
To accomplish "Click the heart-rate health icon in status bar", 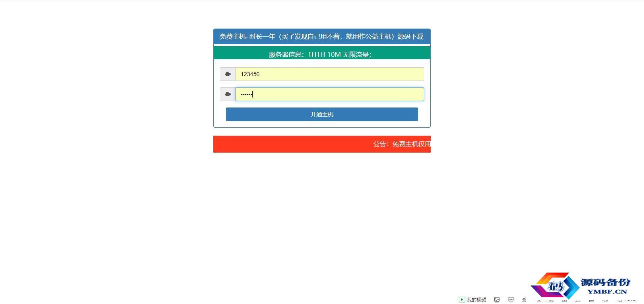I will tap(511, 300).
